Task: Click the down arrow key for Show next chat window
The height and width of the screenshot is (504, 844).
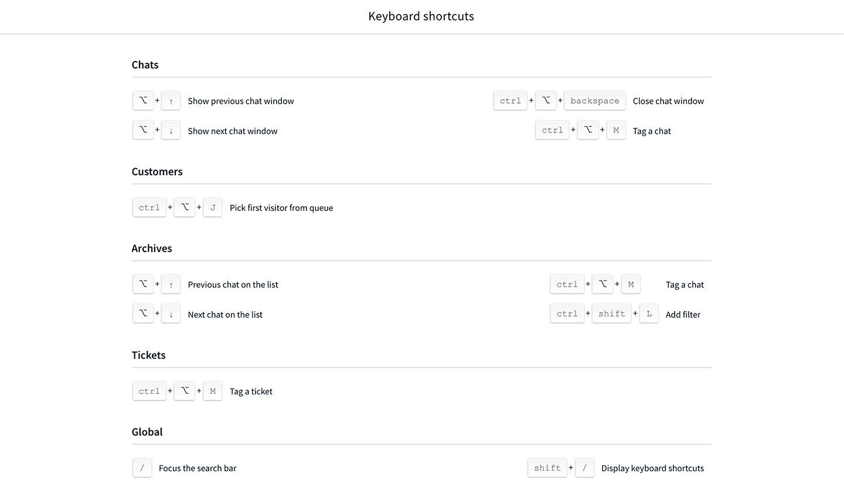Action: point(171,130)
